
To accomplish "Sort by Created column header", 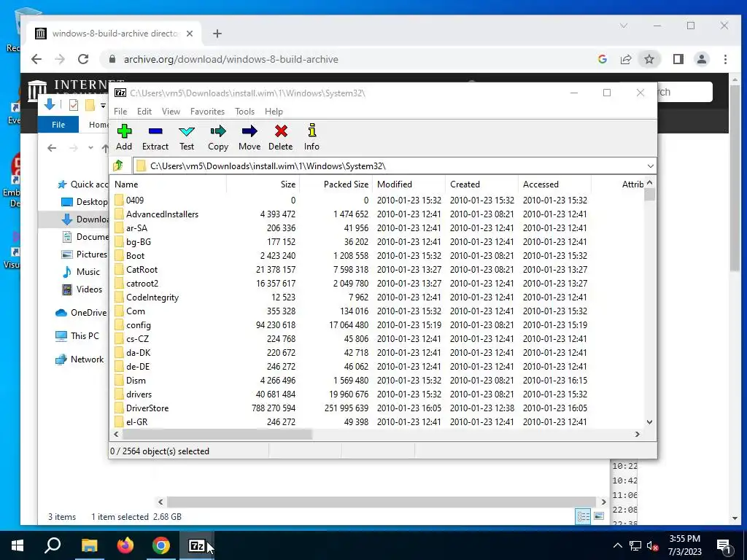I will pos(481,184).
